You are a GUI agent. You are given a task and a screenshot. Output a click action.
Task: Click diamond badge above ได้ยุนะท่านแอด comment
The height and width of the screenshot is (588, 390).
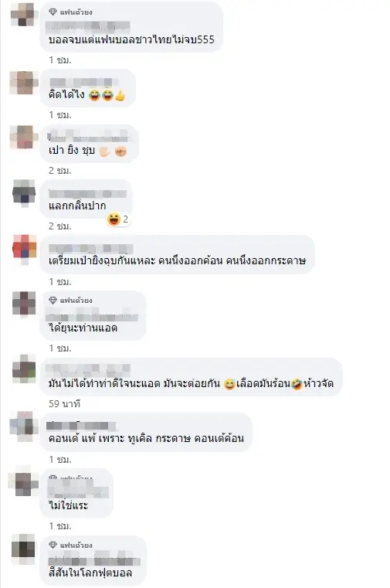point(53,301)
